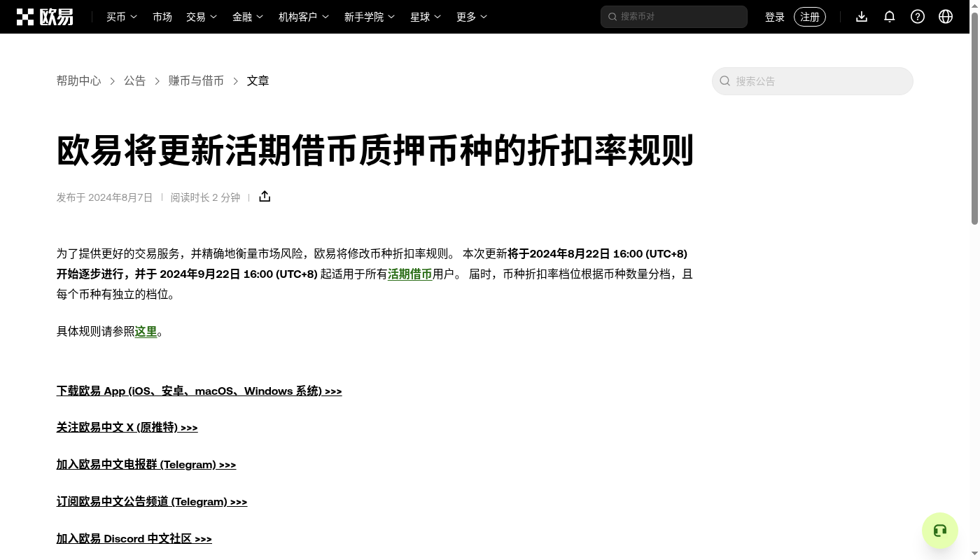Open the 关注欧易中文 X link
The image size is (980, 560).
tap(127, 428)
